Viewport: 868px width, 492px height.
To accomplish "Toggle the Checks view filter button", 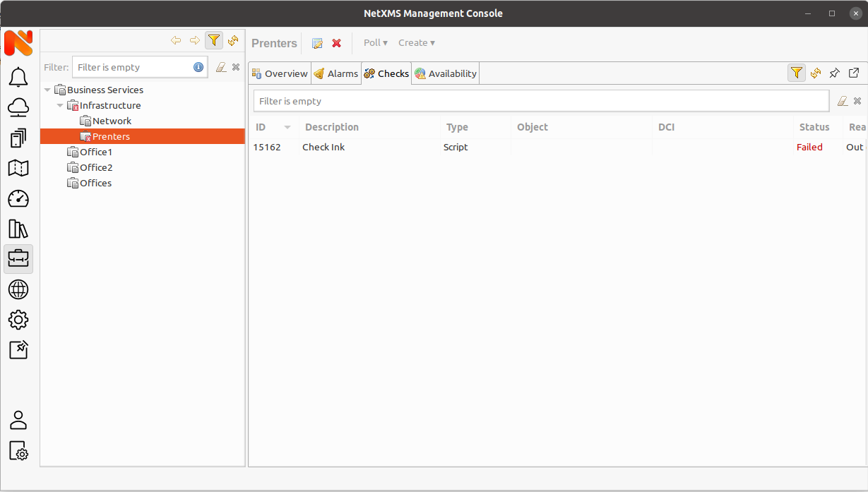I will (x=797, y=73).
